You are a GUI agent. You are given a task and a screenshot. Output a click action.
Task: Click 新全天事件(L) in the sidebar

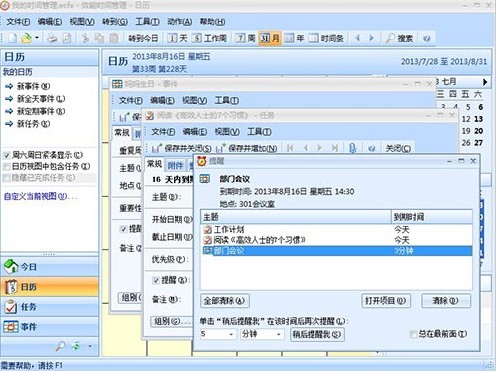point(41,99)
